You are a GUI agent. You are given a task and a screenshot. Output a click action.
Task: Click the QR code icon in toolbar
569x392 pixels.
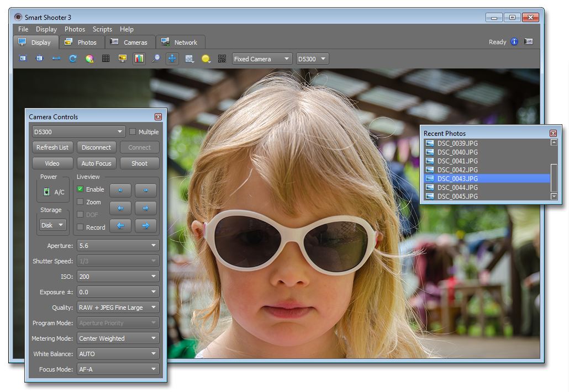pos(222,59)
